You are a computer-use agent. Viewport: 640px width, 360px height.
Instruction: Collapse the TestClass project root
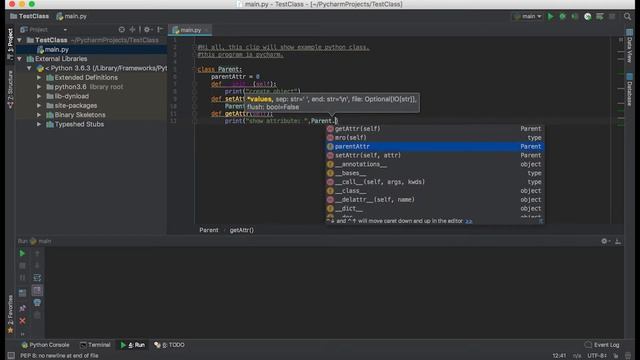[20, 40]
